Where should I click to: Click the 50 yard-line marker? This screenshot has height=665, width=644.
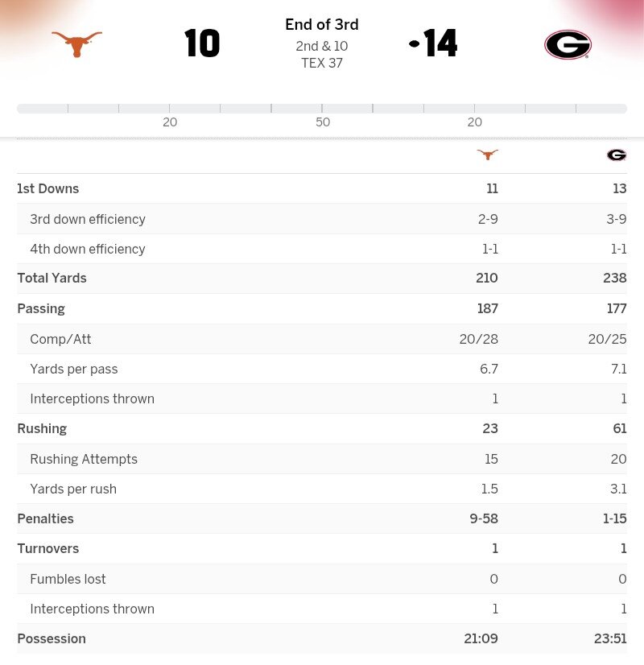tap(323, 122)
